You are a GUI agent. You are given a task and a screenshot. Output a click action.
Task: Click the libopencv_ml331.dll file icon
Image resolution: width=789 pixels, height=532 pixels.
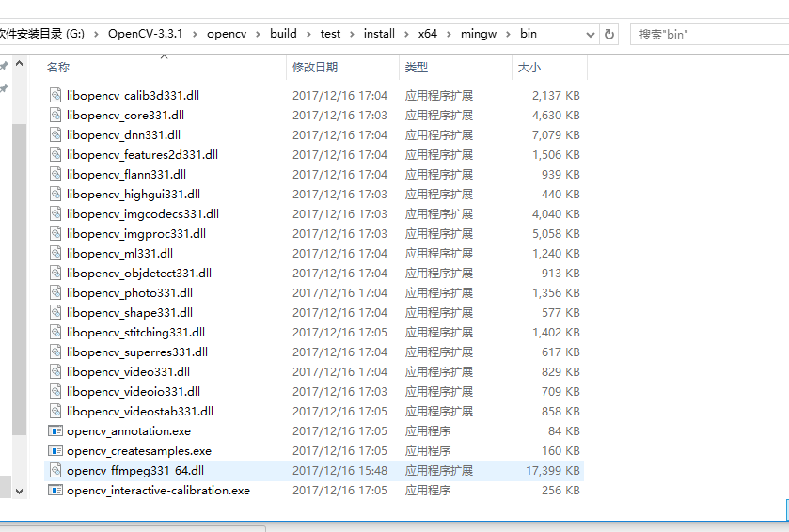[55, 254]
